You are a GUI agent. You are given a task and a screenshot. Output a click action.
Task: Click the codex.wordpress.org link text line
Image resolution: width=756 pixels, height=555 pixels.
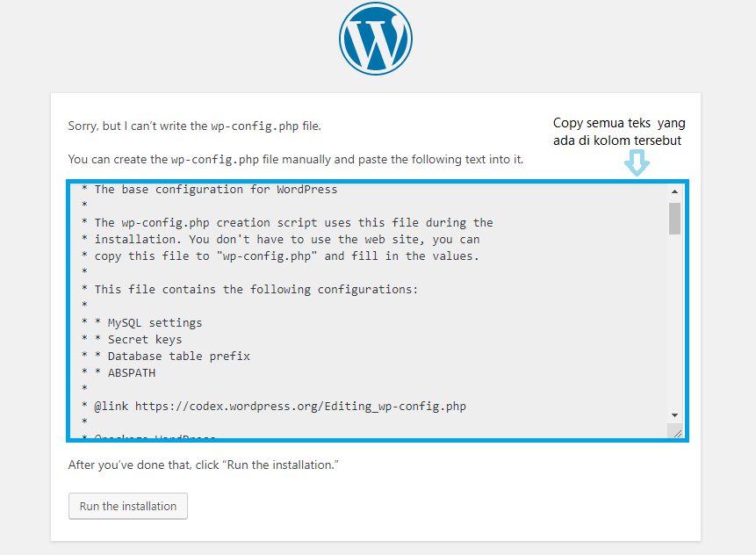[x=274, y=406]
